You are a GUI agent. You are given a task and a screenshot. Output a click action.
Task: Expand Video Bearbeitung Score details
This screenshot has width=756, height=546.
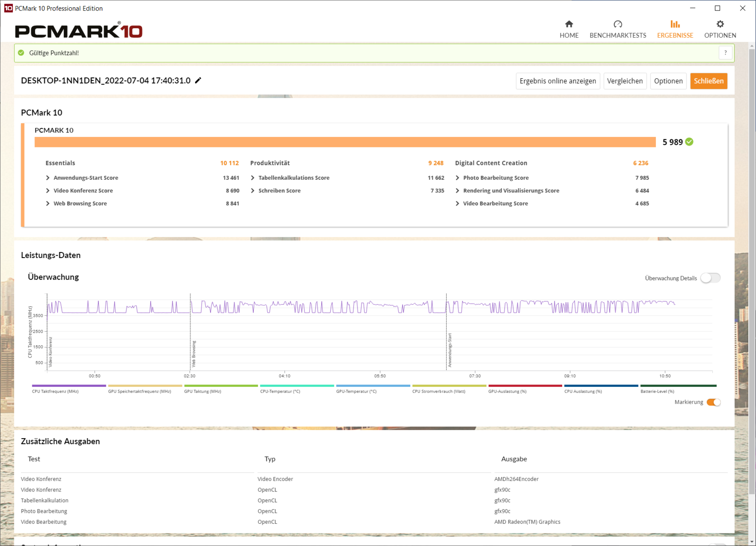[x=457, y=203]
